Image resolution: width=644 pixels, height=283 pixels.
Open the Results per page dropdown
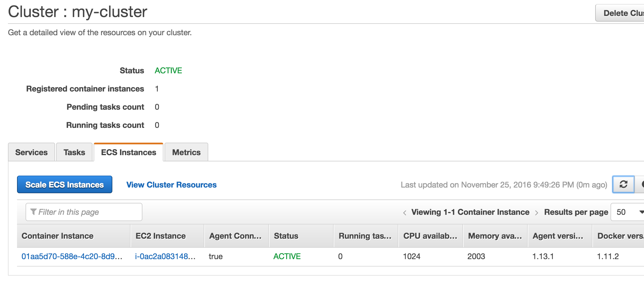tap(627, 212)
